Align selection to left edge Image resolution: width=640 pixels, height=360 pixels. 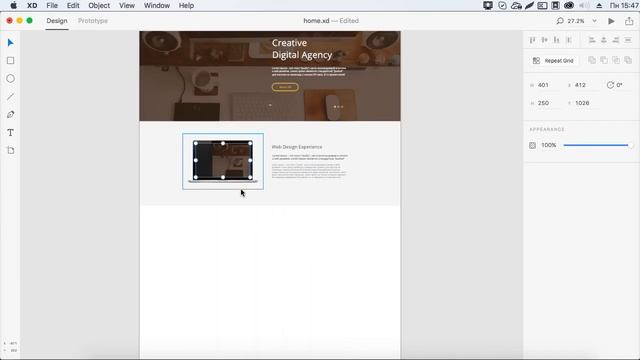[x=592, y=40]
